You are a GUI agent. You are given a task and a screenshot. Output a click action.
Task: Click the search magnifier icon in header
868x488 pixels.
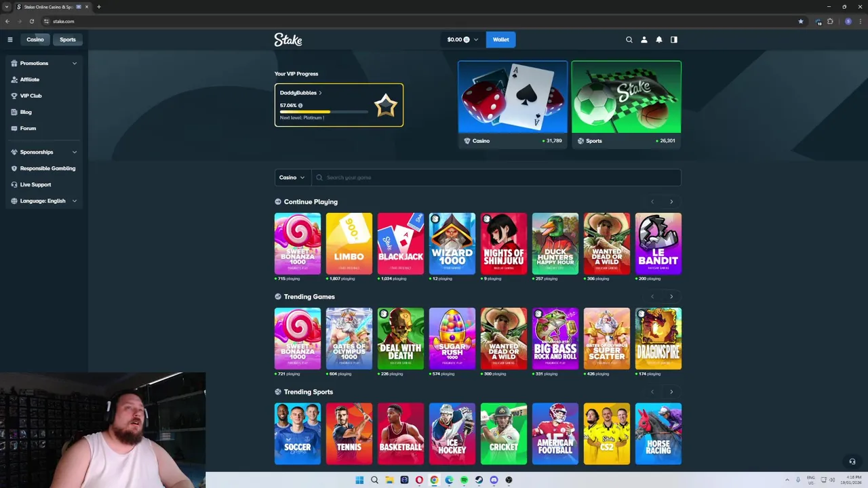pos(629,39)
